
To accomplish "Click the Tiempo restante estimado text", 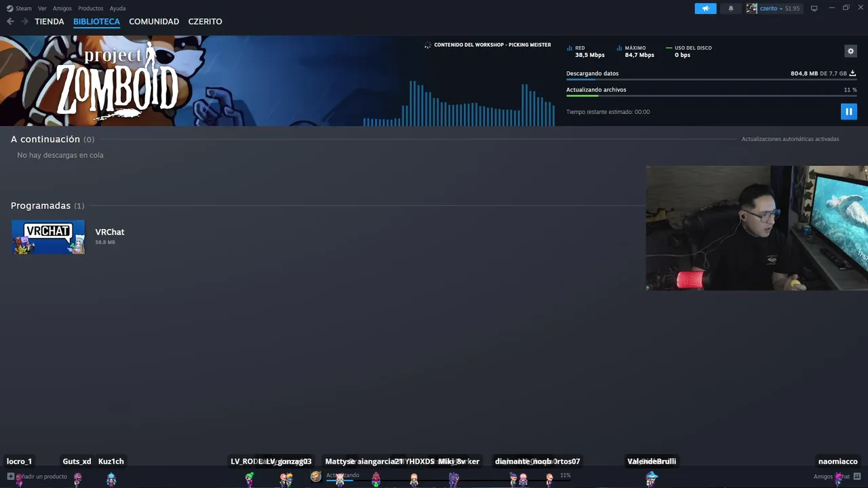I will tap(608, 112).
